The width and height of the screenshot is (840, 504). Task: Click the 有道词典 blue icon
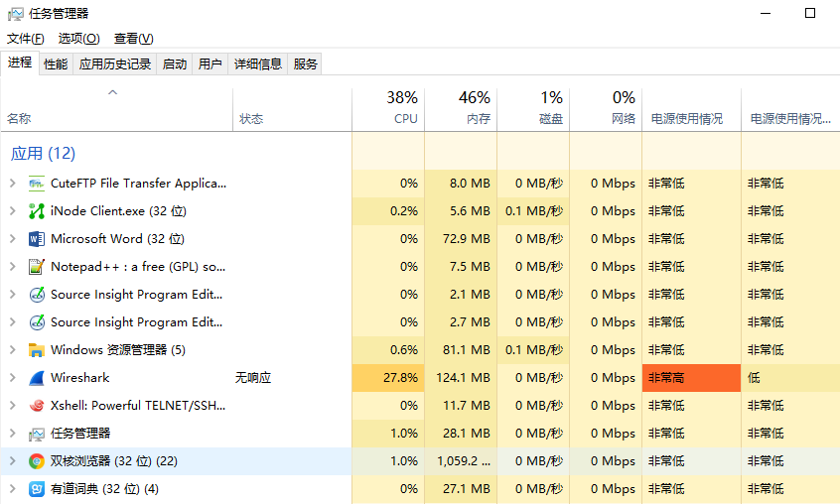(x=37, y=489)
